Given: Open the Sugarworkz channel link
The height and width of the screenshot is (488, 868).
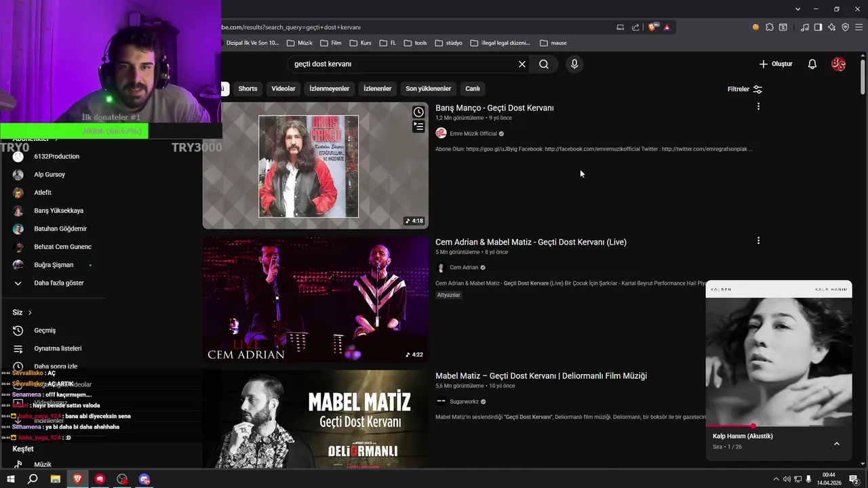Looking at the screenshot, I should coord(464,402).
